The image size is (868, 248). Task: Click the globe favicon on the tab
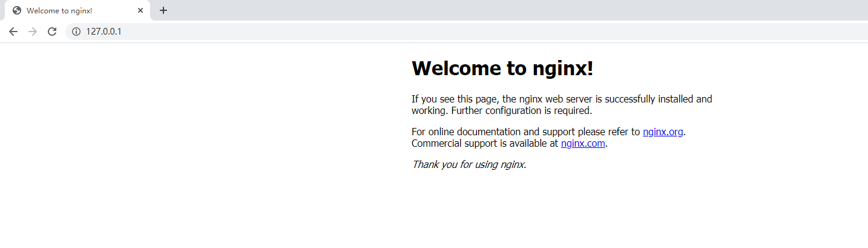tap(17, 10)
